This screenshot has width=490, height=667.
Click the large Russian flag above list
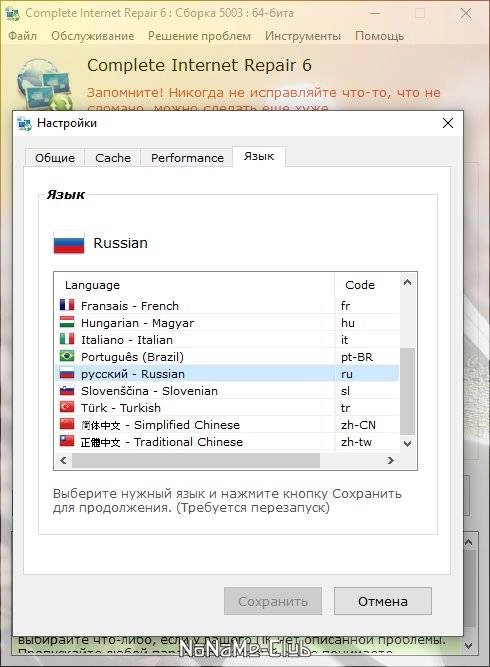69,243
